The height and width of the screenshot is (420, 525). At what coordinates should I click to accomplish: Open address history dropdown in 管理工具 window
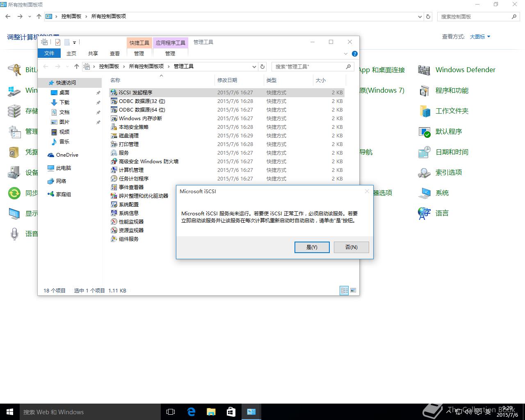tap(254, 66)
